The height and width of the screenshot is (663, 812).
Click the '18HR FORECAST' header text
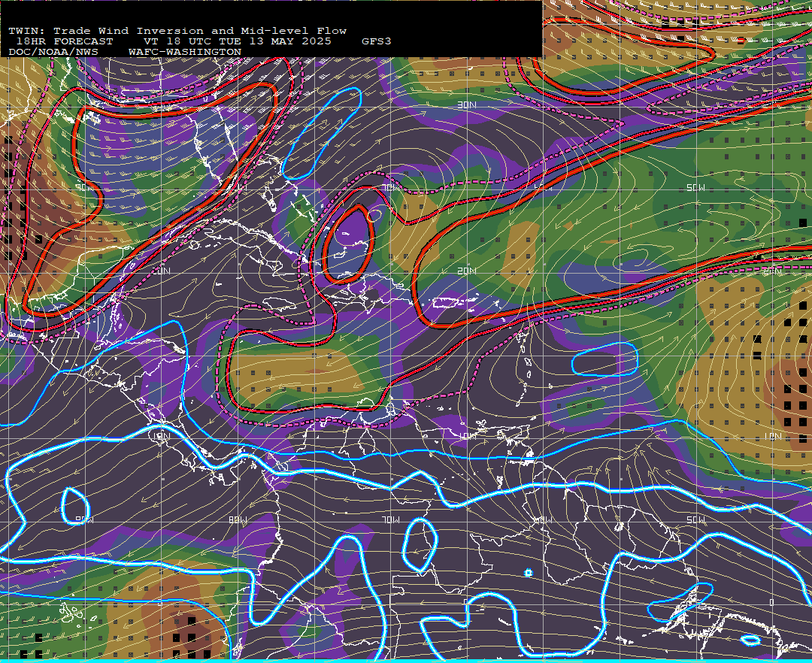(x=65, y=41)
